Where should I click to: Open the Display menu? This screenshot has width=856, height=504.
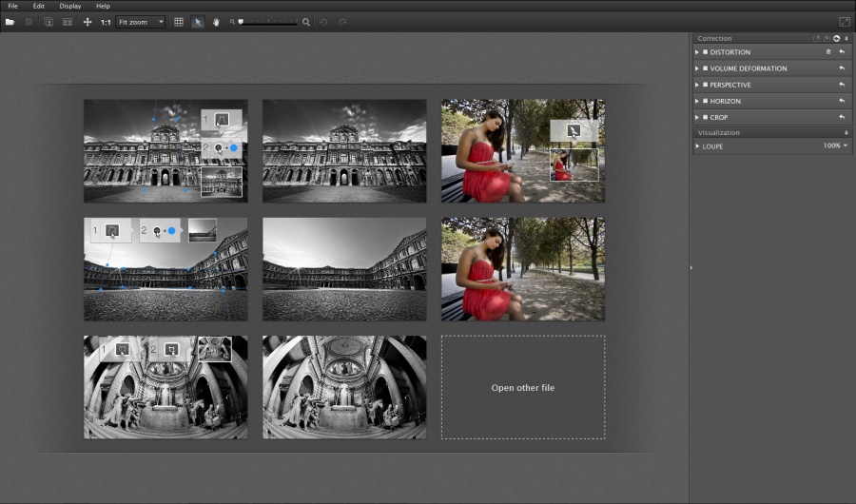pyautogui.click(x=69, y=6)
